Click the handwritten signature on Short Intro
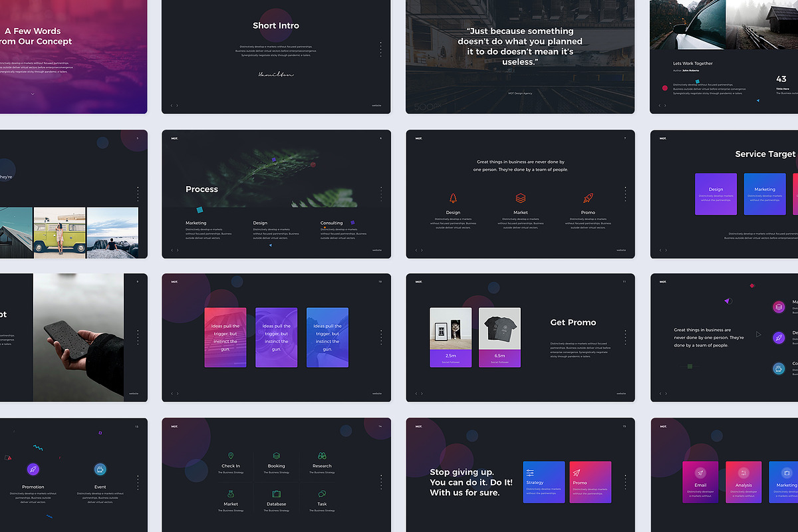798x532 pixels. [276, 74]
